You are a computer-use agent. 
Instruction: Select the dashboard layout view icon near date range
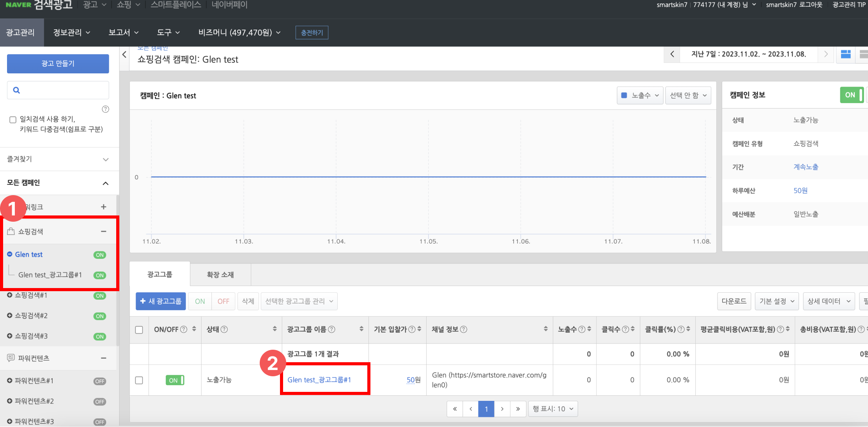tap(845, 54)
